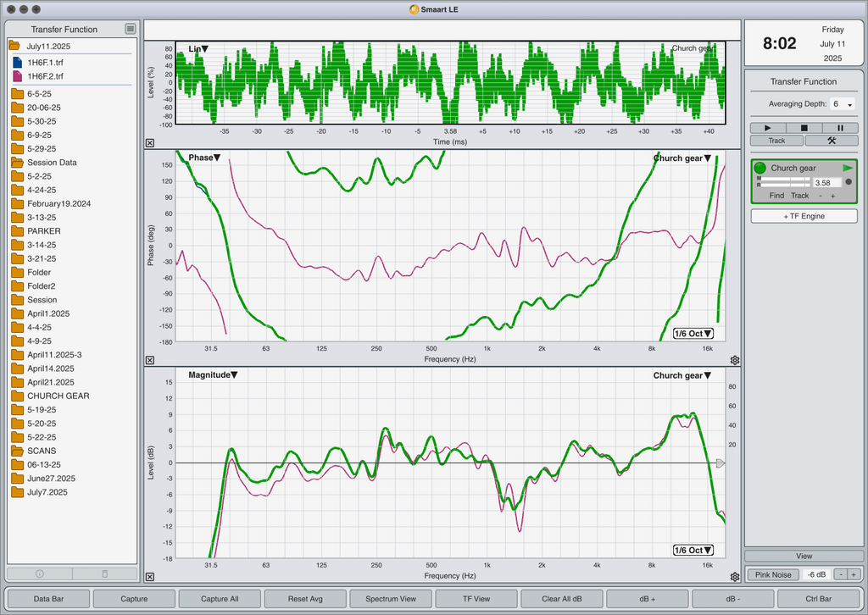Open the phase plot 1/6 Oct smoothing dropdown
The height and width of the screenshot is (615, 868).
click(x=693, y=334)
